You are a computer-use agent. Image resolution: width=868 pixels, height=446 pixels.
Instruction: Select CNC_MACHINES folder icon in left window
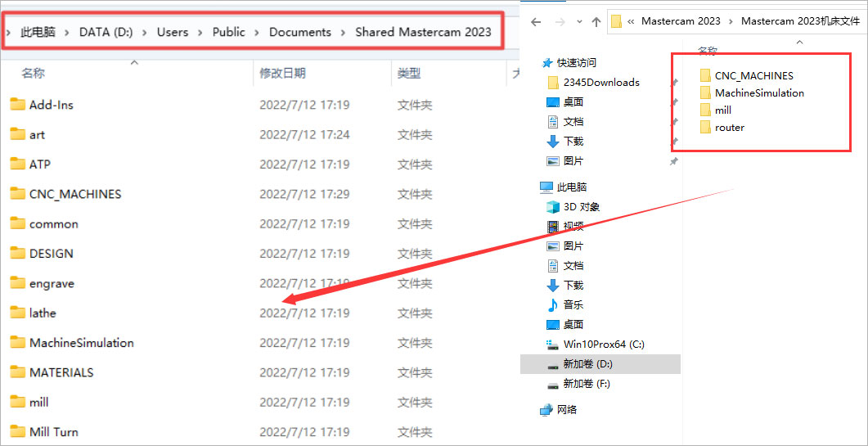tap(18, 193)
